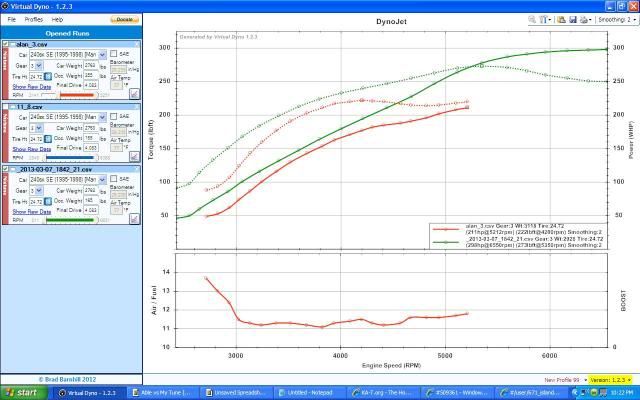
Task: Adjust the RPM range slider for alan_3.csv
Action: click(70, 95)
